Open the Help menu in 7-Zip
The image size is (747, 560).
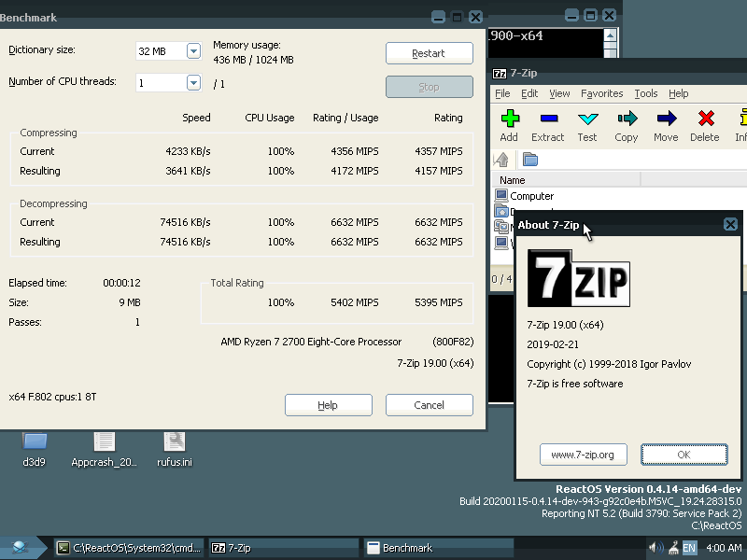pos(679,94)
